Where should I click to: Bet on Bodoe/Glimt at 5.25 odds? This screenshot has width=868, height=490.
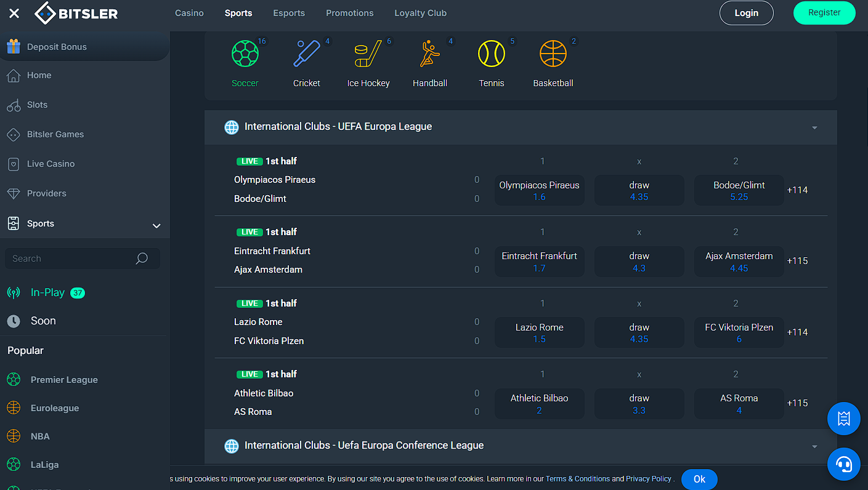(739, 191)
